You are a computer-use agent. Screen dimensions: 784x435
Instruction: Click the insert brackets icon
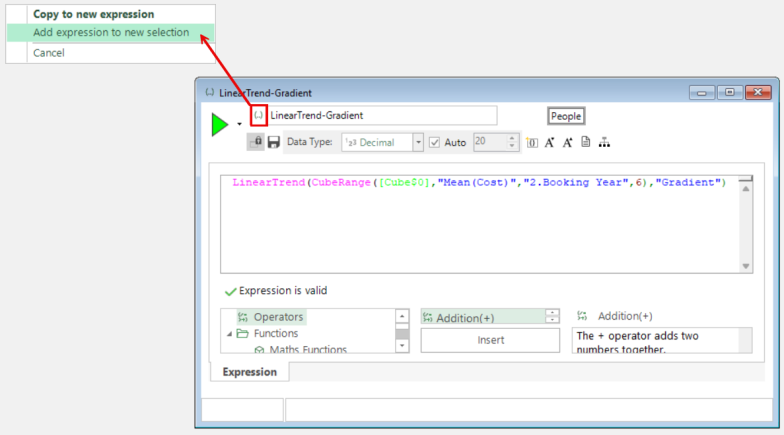(x=532, y=143)
